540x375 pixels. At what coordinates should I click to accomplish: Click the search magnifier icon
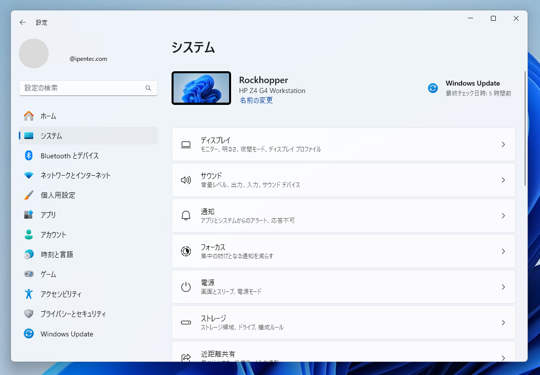(148, 88)
